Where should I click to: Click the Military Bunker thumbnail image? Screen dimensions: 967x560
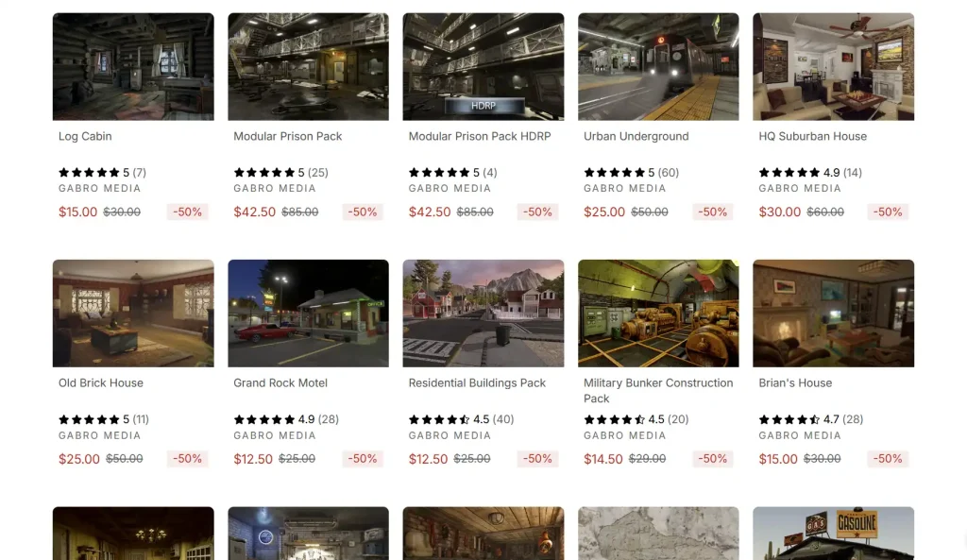tap(658, 314)
